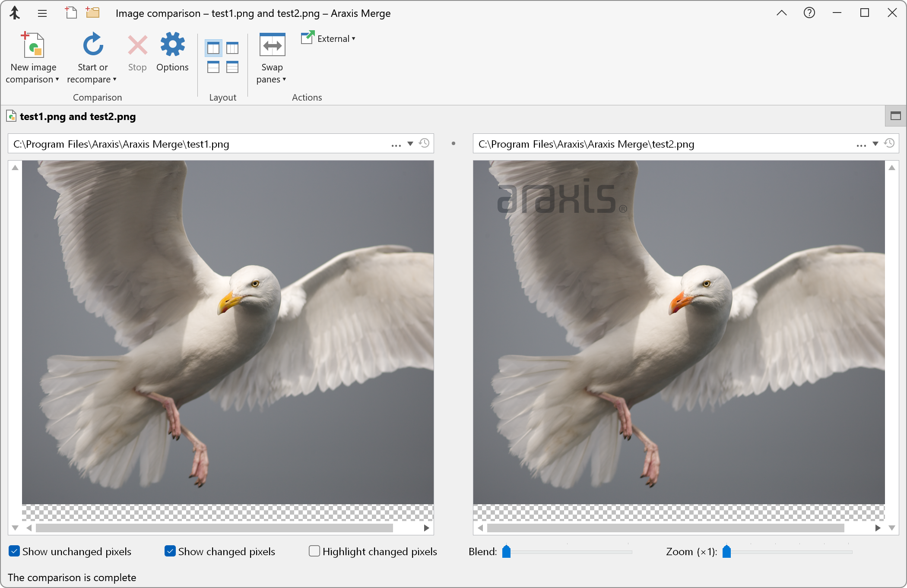Viewport: 907px width, 588px height.
Task: Show path history for test2.png
Action: coord(889,143)
